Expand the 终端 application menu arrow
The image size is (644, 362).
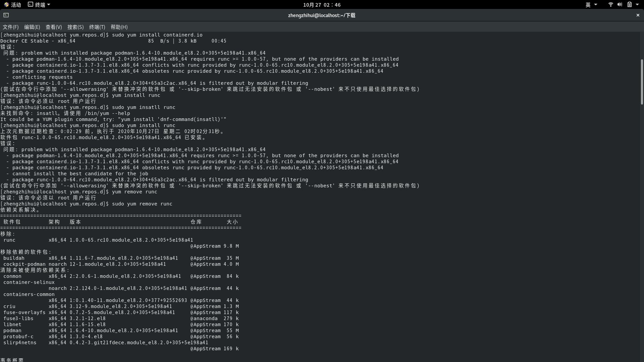(49, 5)
